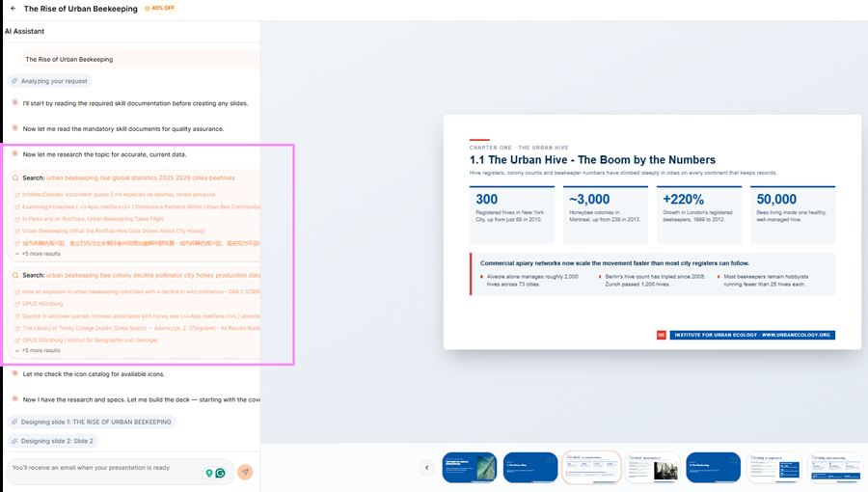The image size is (868, 492).
Task: Click 'Let me check the icon catalog' message
Action: click(94, 374)
